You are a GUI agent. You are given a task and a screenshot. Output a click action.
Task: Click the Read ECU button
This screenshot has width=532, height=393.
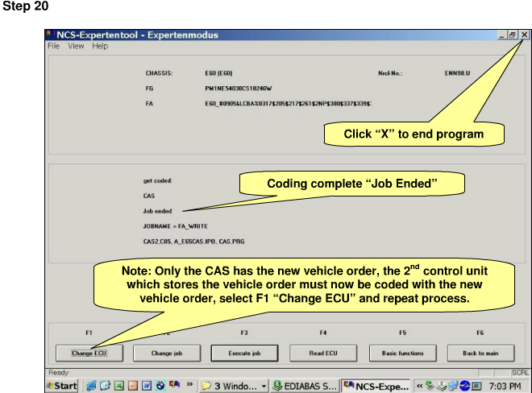(323, 354)
